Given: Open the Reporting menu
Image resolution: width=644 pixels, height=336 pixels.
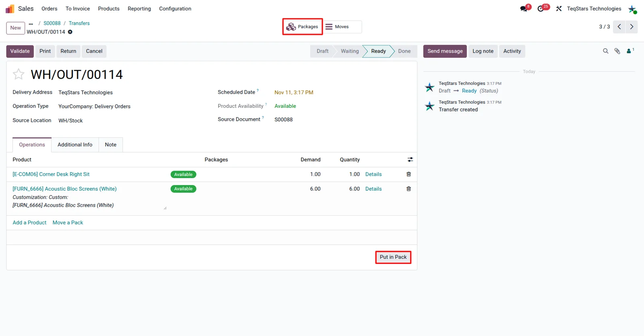Looking at the screenshot, I should tap(139, 8).
